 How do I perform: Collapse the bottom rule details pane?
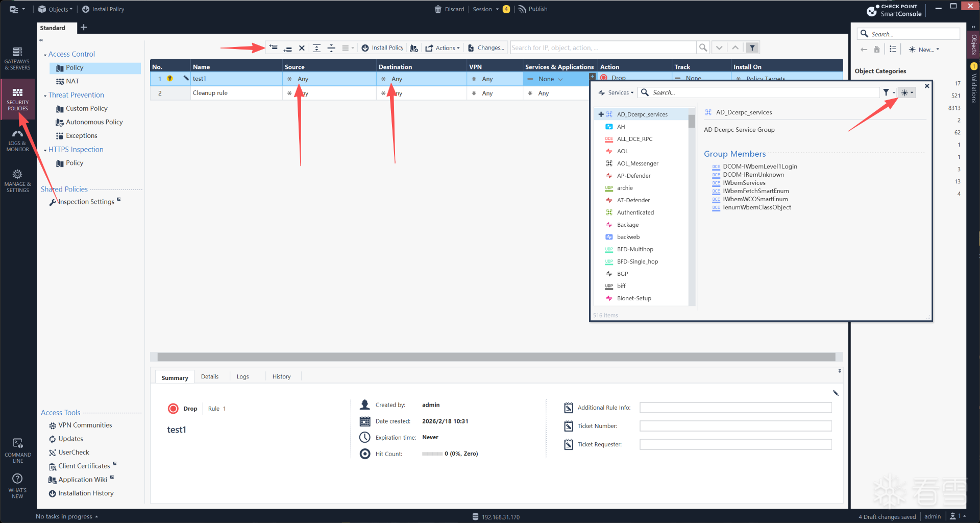pos(840,371)
